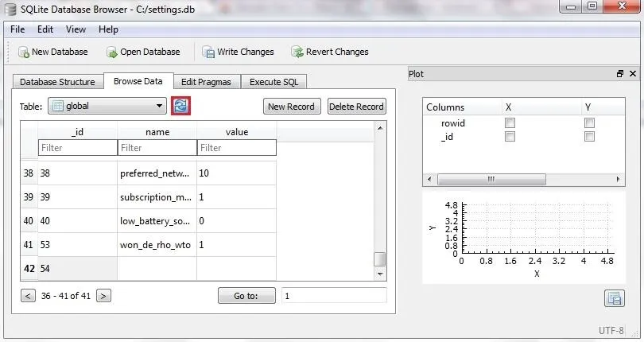This screenshot has height=342, width=644.
Task: Click the UTF-8 encoding status label
Action: click(x=611, y=331)
